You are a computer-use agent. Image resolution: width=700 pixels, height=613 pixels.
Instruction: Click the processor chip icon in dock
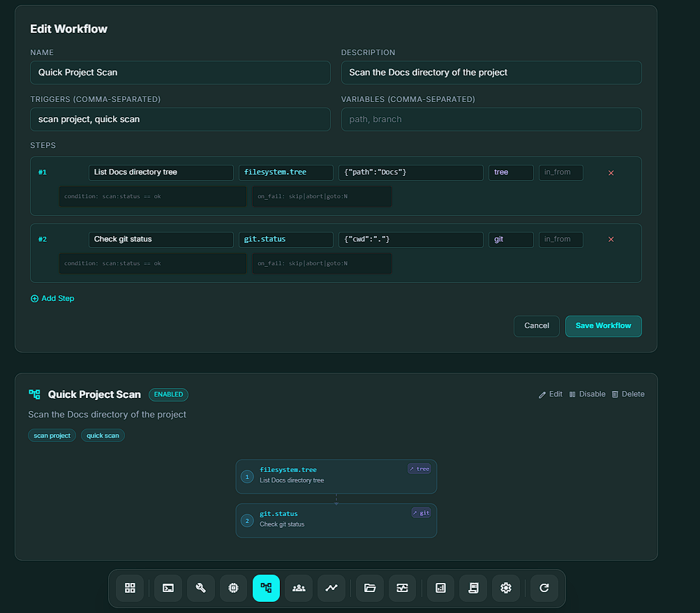pyautogui.click(x=233, y=588)
